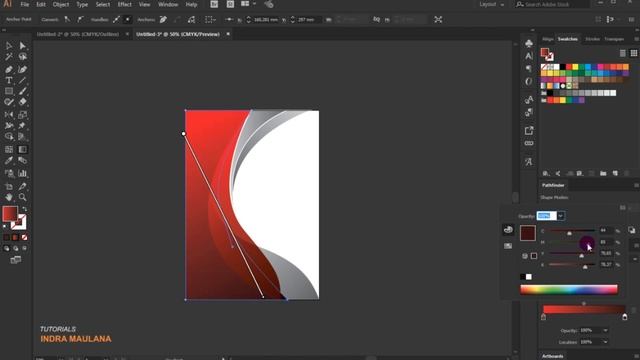Select the Paintbrush tool
The image size is (640, 360).
(22, 91)
